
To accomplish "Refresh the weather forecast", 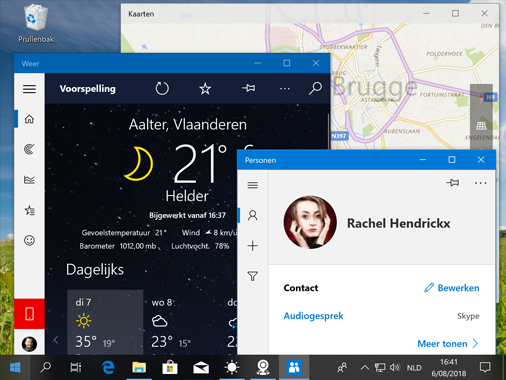I will (x=162, y=89).
